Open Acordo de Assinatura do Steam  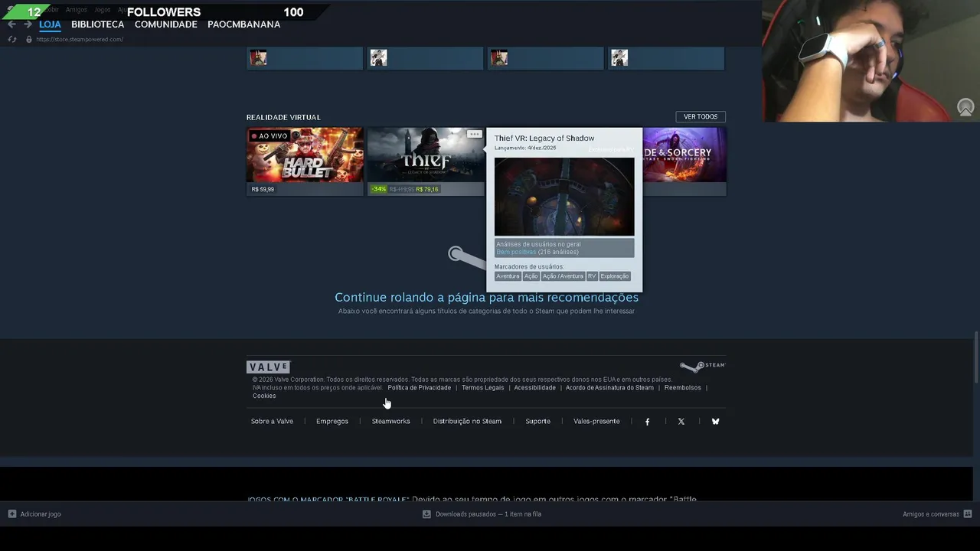[x=609, y=388]
